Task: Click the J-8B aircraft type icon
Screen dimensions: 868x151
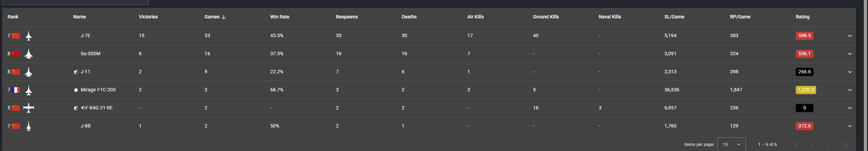Action: pyautogui.click(x=29, y=126)
